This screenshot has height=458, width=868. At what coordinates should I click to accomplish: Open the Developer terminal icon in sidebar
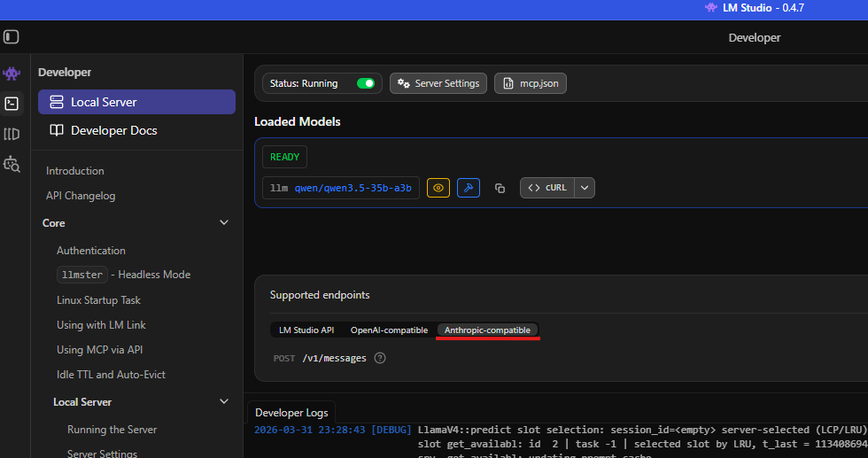[12, 104]
